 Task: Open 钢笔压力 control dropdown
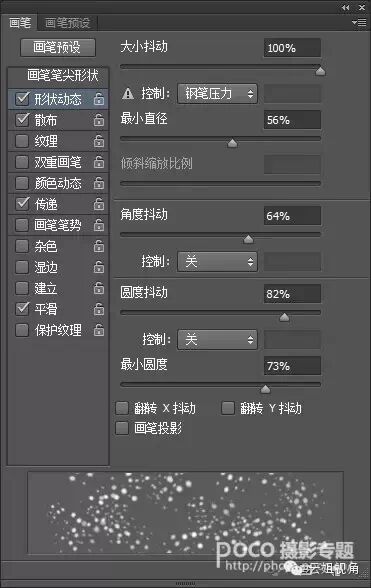218,93
